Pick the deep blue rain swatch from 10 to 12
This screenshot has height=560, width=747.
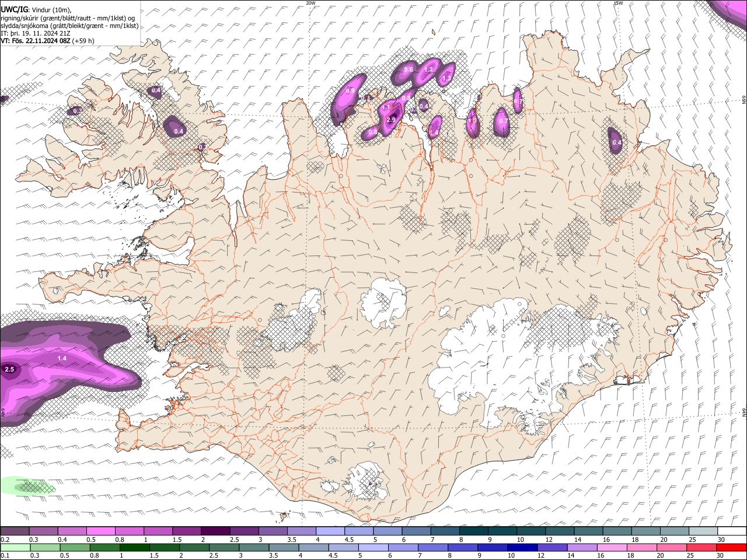click(521, 547)
